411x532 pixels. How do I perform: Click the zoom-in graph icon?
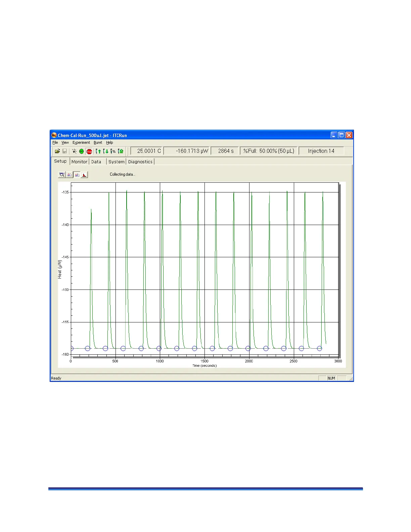point(77,175)
